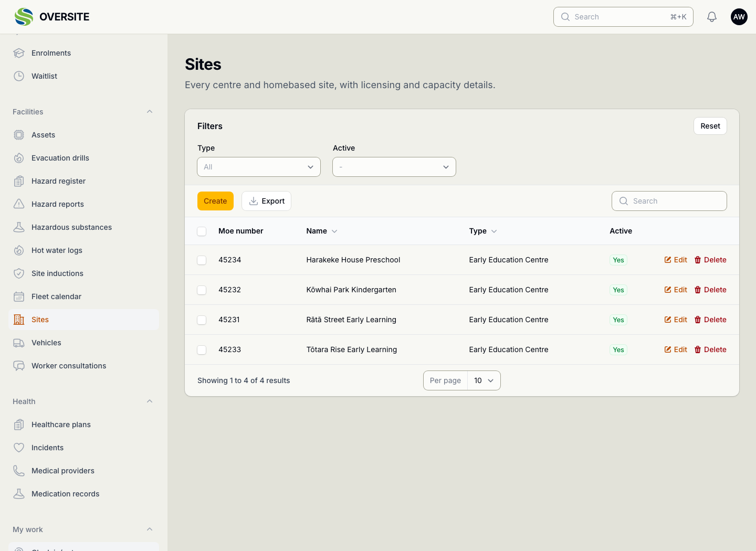The image size is (756, 551).
Task: Click the Export download icon
Action: pyautogui.click(x=254, y=201)
